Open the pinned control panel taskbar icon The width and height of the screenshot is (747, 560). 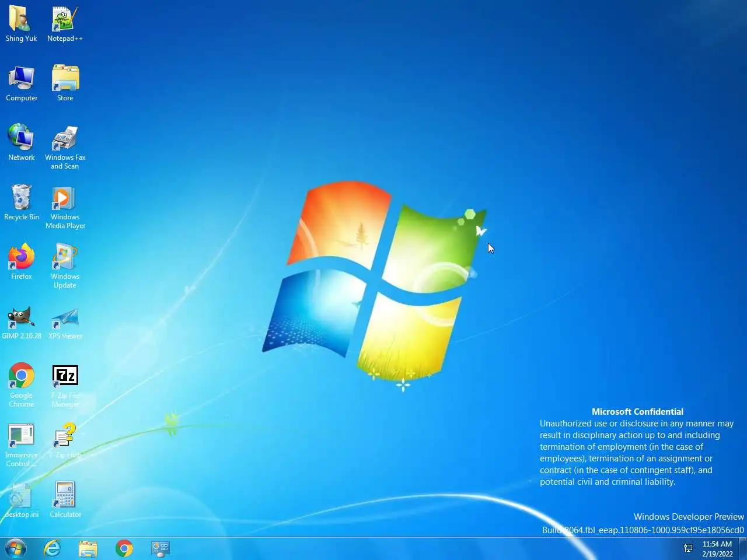click(160, 548)
